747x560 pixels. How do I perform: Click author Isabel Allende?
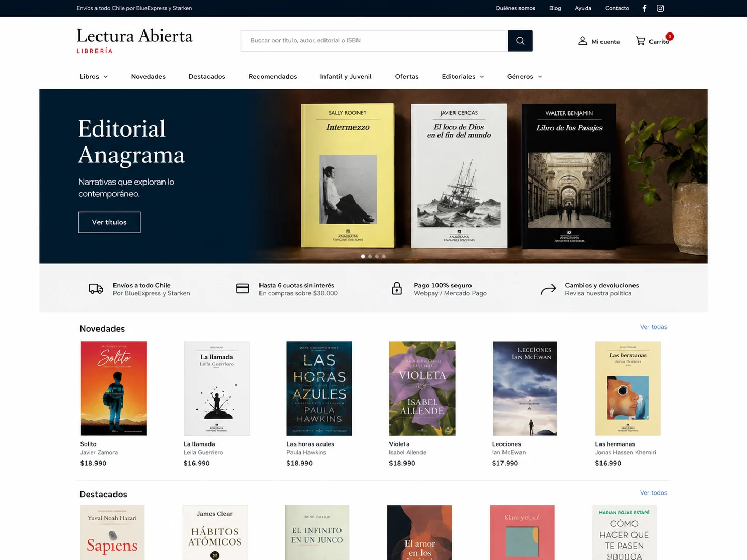[x=408, y=453]
